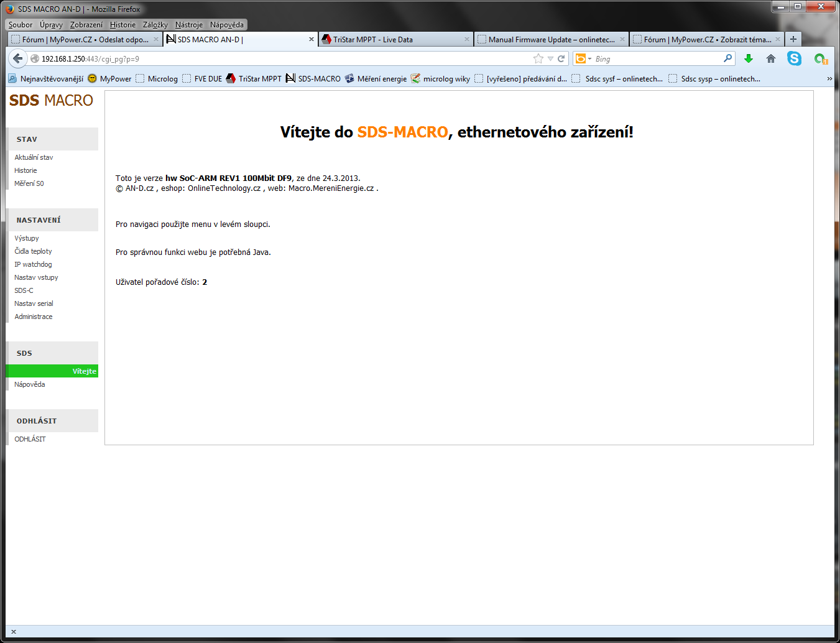
Task: Click the search magnifier icon in Bing box
Action: (x=728, y=58)
